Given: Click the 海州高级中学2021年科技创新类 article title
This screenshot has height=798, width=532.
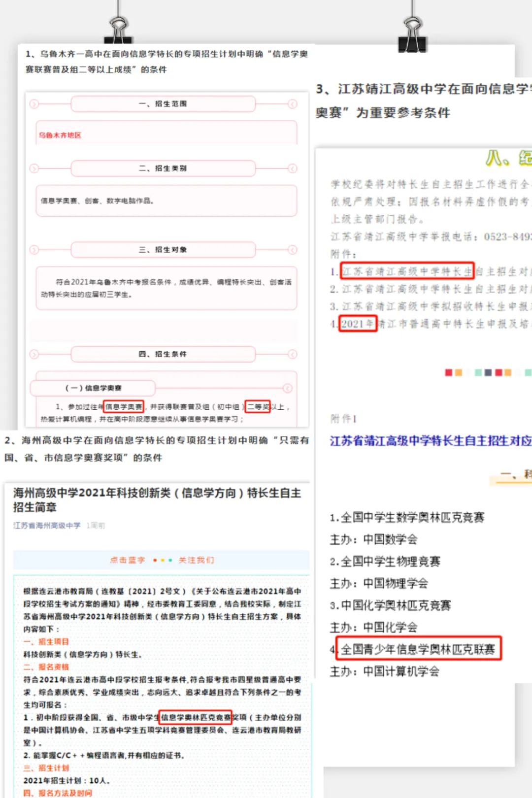Looking at the screenshot, I should [x=157, y=500].
